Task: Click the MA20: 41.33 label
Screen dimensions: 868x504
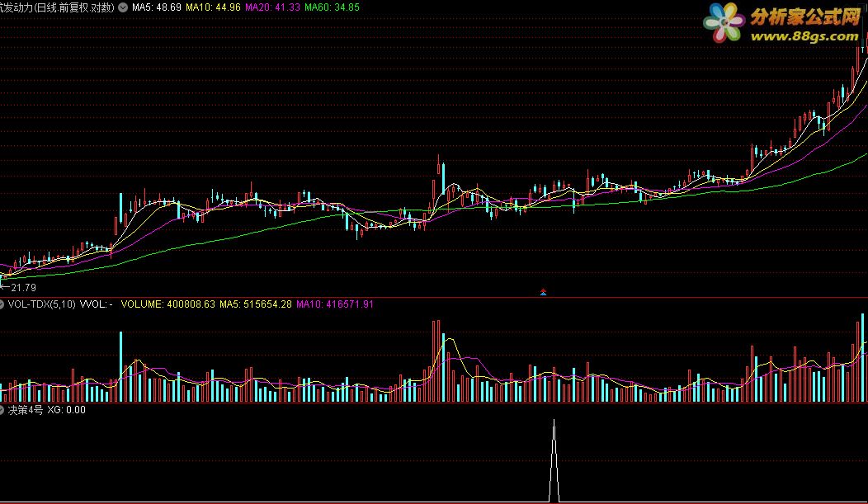Action: click(x=272, y=7)
